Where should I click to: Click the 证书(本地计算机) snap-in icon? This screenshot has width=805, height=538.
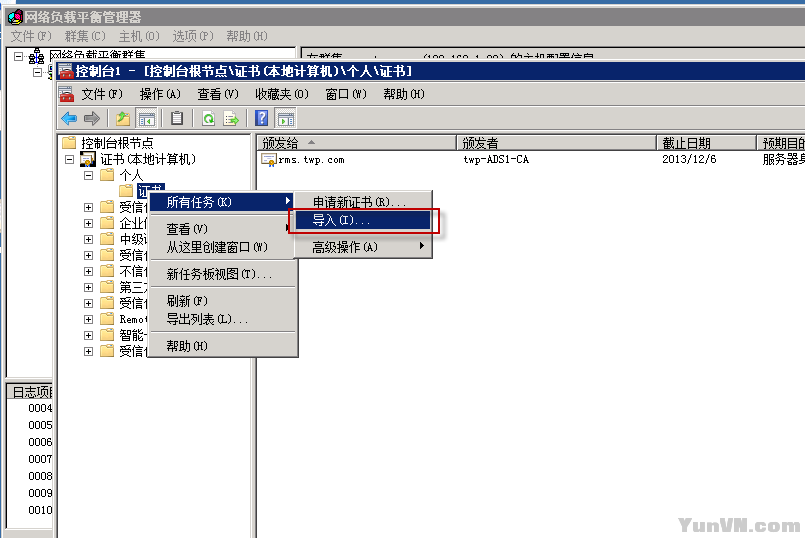point(88,159)
